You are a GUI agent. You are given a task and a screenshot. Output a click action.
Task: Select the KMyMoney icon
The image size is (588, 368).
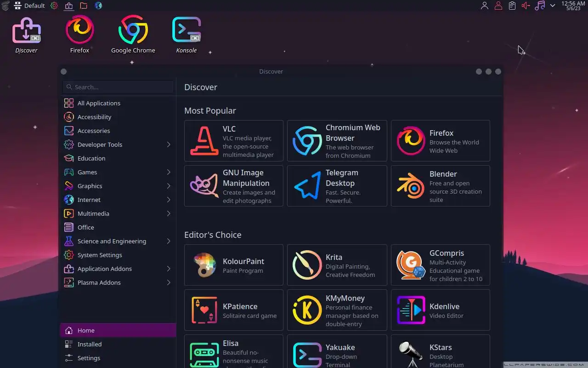[307, 310]
